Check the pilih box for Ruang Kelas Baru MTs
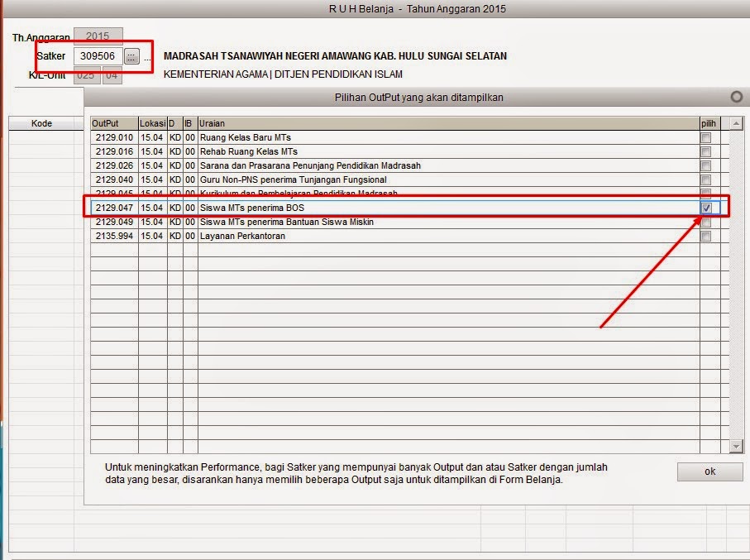The width and height of the screenshot is (750, 560). click(x=705, y=137)
